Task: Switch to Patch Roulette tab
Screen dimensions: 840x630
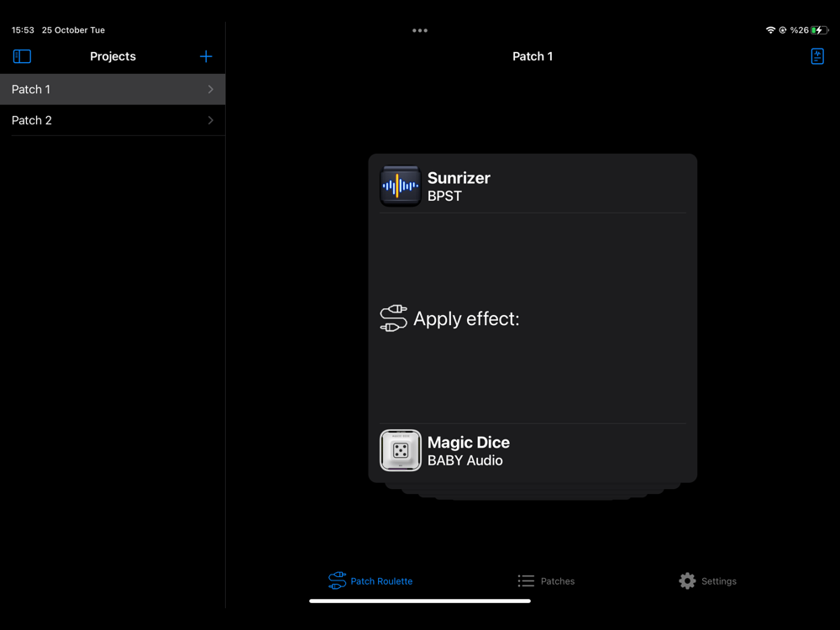Action: coord(370,580)
